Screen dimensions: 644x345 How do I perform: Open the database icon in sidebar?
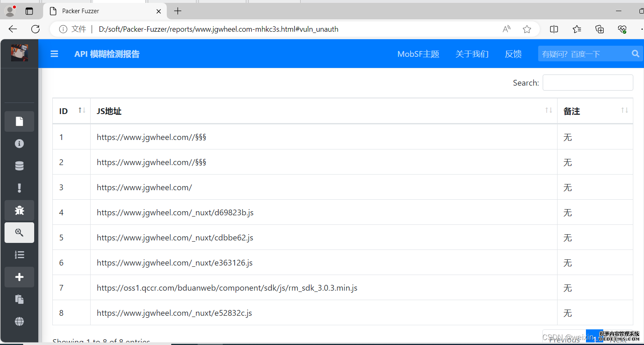[x=19, y=166]
